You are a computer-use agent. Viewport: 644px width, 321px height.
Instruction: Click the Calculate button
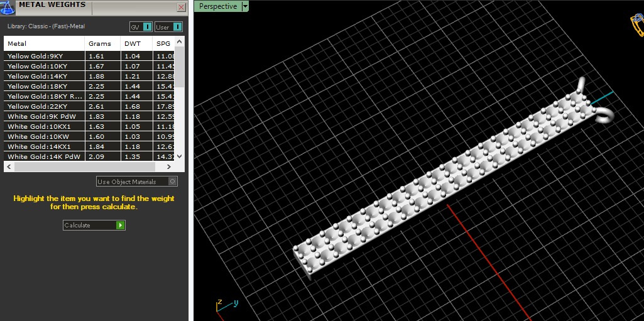pyautogui.click(x=94, y=225)
